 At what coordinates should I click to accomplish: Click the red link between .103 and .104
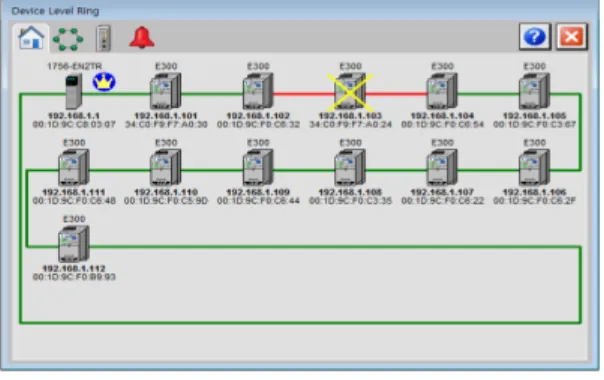pyautogui.click(x=397, y=94)
